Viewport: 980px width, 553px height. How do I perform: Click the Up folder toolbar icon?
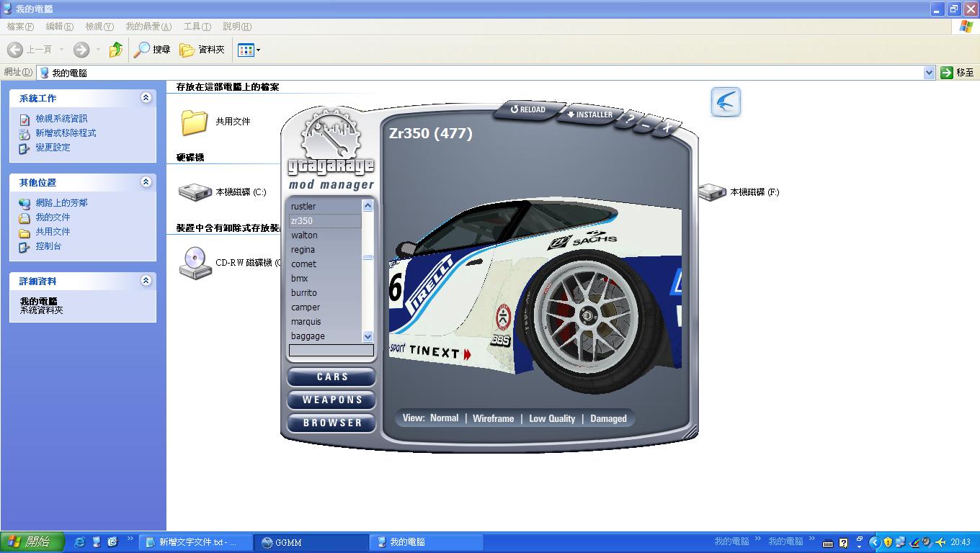pos(115,50)
